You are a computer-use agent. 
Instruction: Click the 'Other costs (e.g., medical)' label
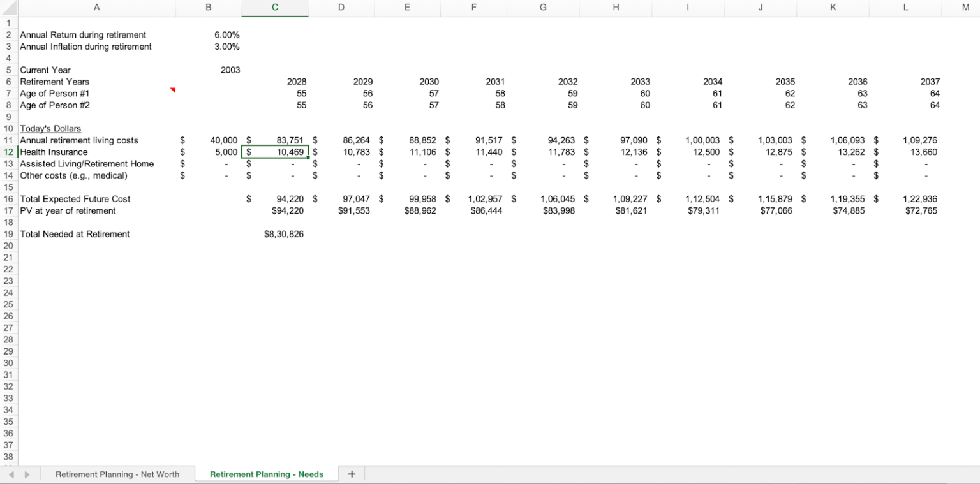73,175
